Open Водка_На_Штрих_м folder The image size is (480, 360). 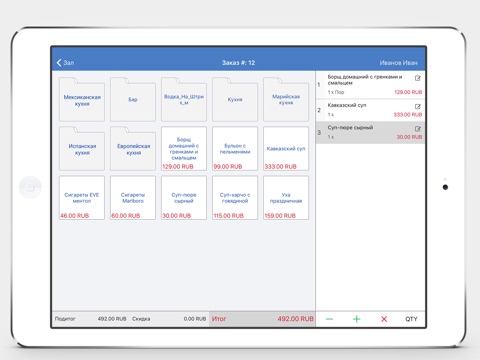184,100
